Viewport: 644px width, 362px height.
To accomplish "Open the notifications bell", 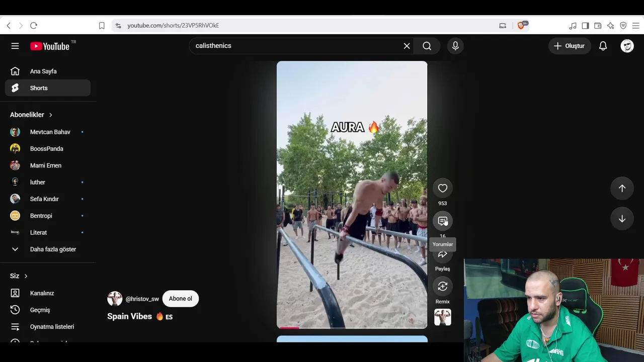I will 603,46.
